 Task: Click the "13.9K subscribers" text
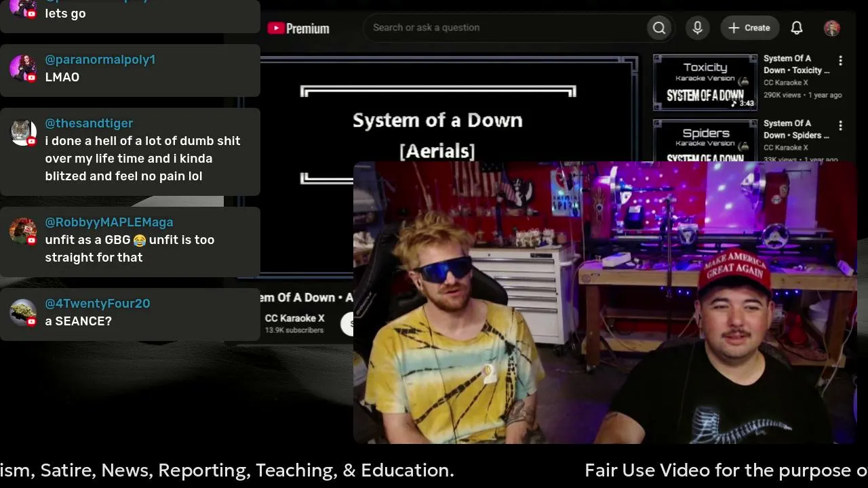point(294,330)
